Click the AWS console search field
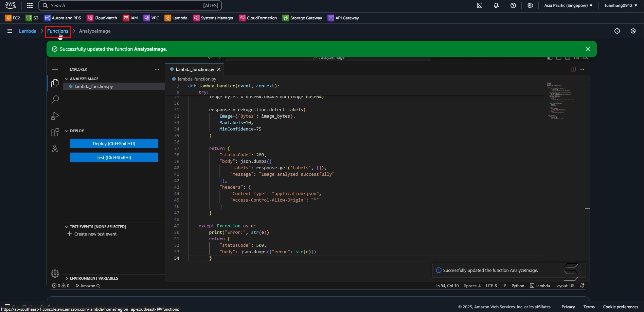644x312 pixels. [x=130, y=5]
